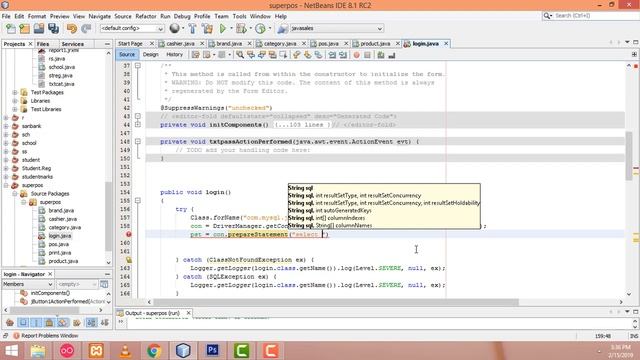
Task: Open the Refactor menu
Action: [146, 16]
